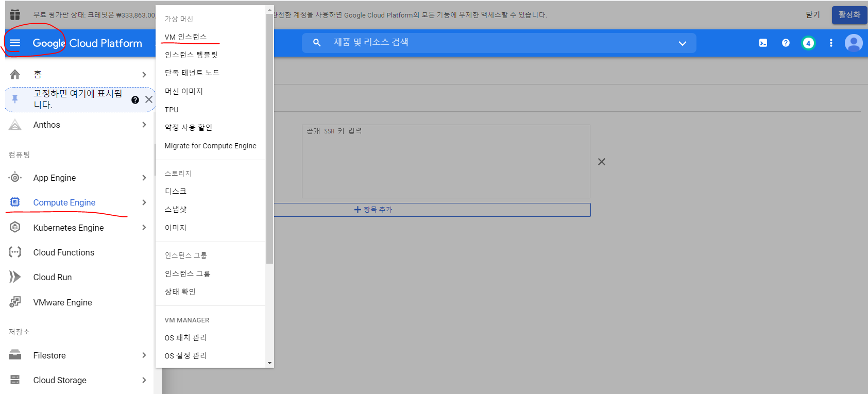Open the user account avatar
868x394 pixels.
(x=854, y=43)
